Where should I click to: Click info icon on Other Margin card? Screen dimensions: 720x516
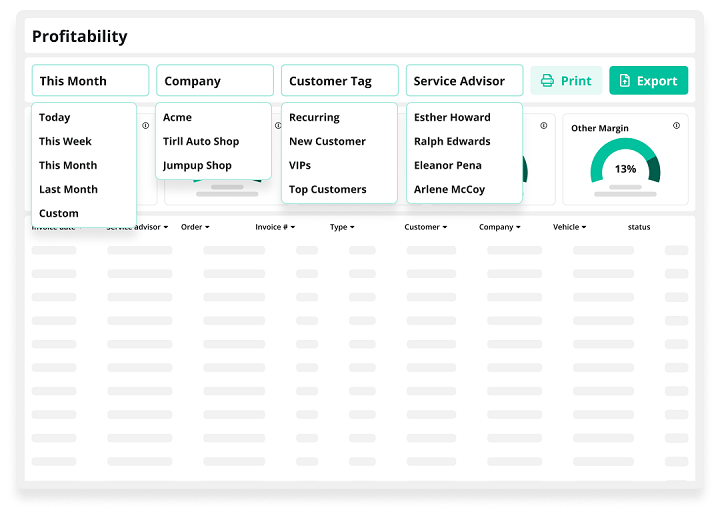(x=676, y=126)
